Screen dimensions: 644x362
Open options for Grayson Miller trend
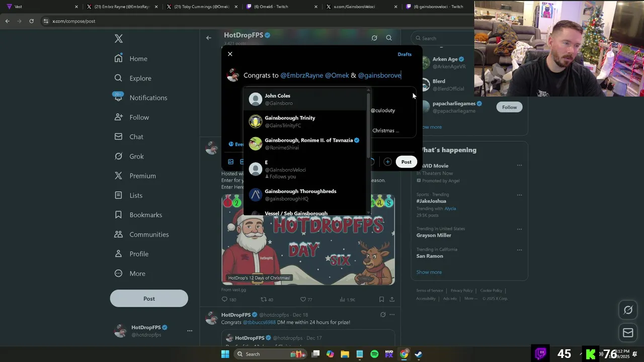[519, 229]
